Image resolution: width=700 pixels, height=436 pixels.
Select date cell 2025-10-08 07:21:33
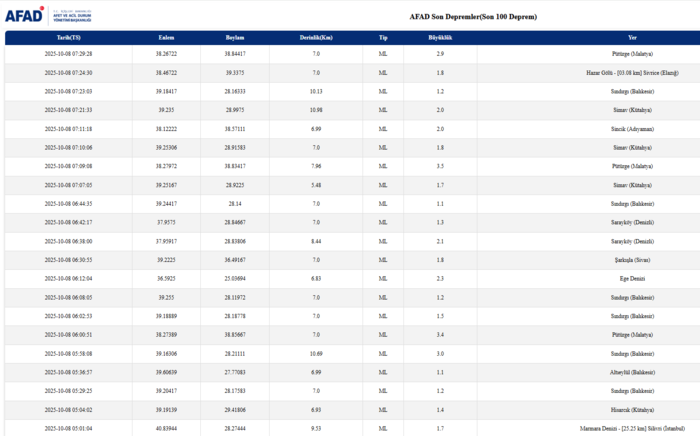(68, 110)
